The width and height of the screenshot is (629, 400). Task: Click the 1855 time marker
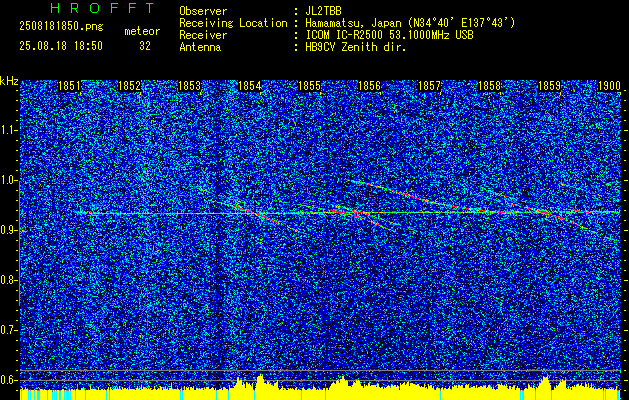coord(309,86)
